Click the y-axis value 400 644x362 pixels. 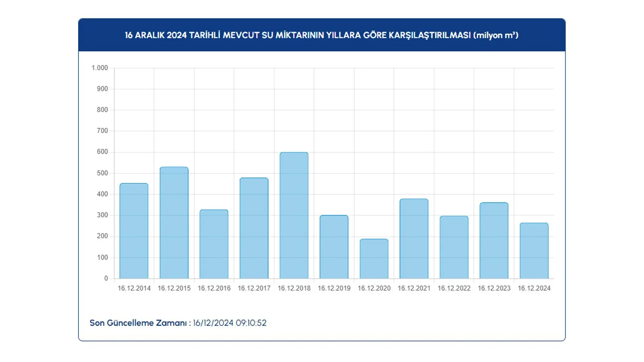tap(102, 194)
